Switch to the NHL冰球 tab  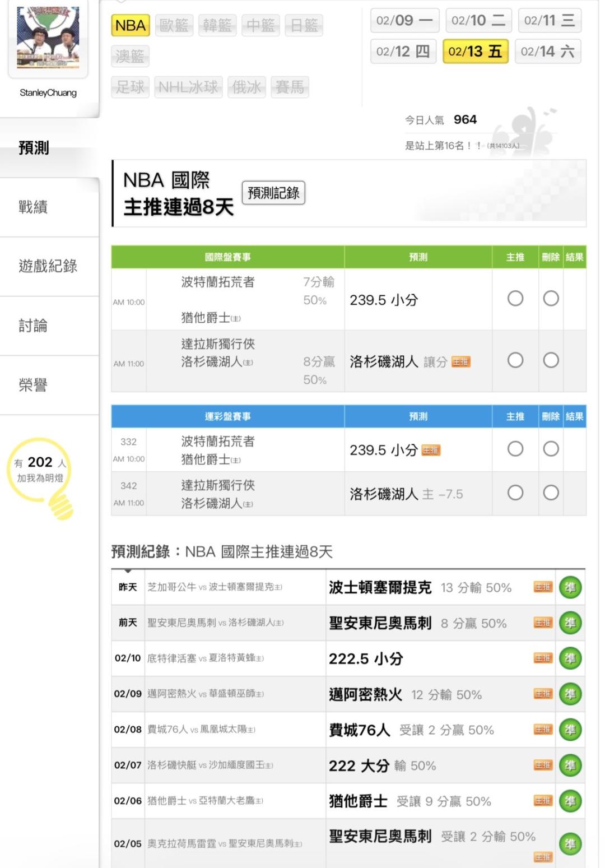click(188, 87)
